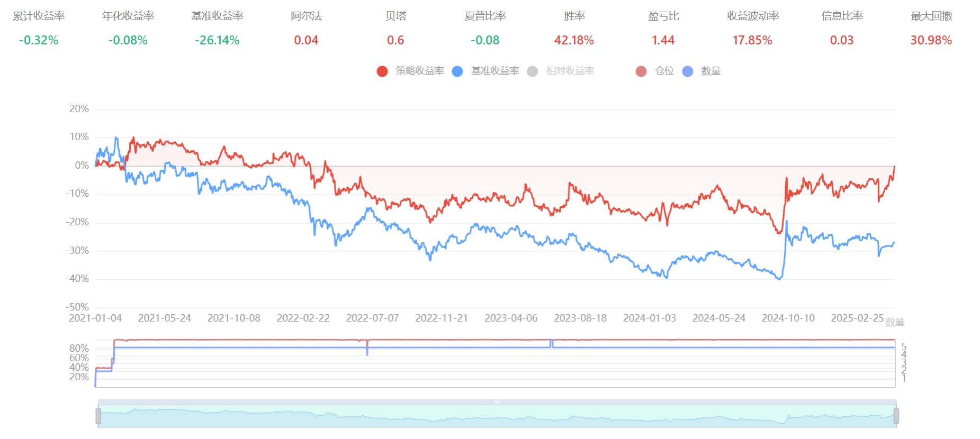Click the red 策略收益率 legend circle
Screen dimensions: 980x439
[x=382, y=71]
